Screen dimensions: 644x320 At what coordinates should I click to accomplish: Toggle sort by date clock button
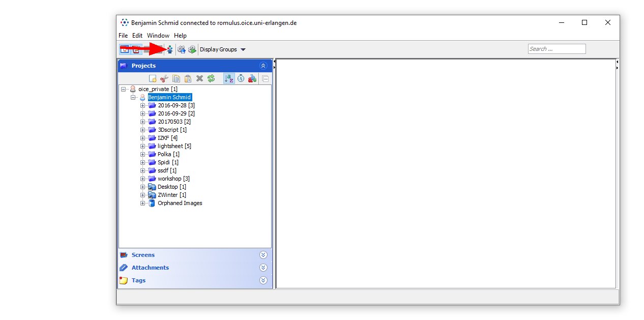click(241, 78)
